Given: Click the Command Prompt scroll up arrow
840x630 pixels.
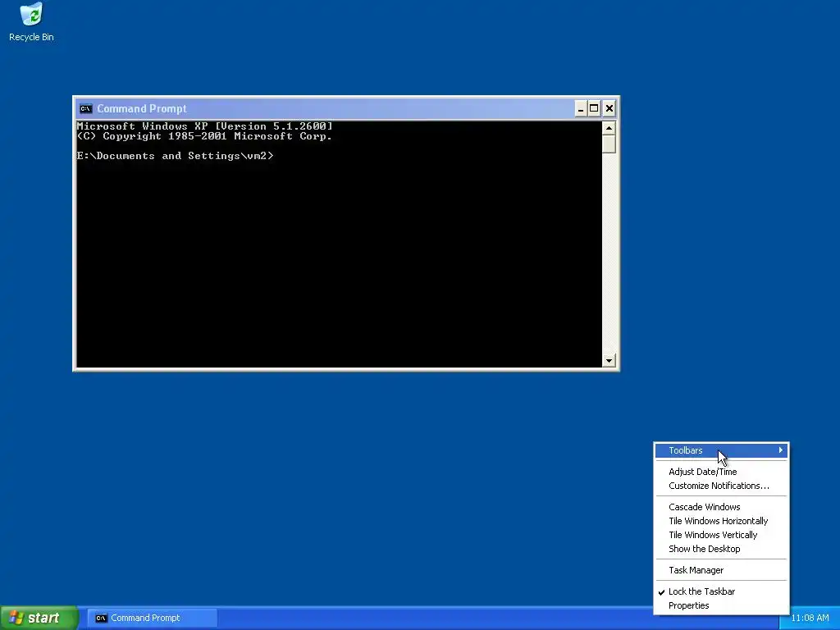Looking at the screenshot, I should [x=609, y=128].
